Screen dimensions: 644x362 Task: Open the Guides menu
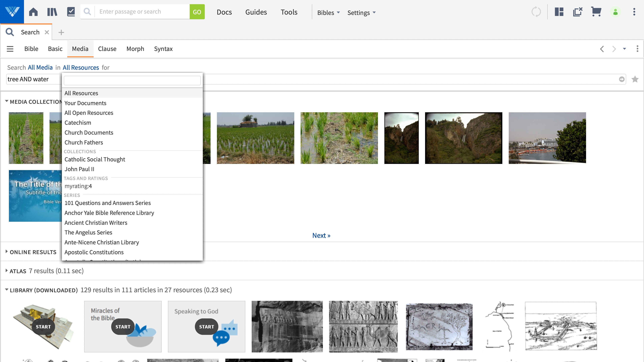256,12
